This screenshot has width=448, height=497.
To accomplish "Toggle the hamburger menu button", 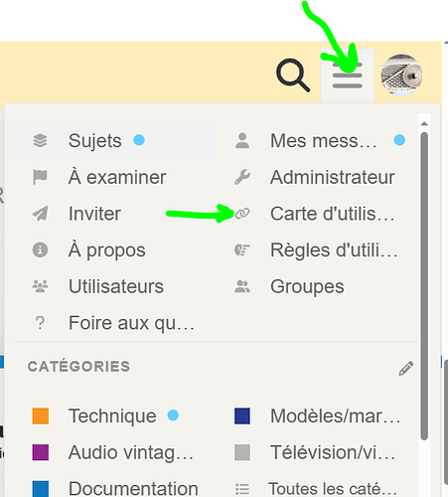I will click(348, 76).
